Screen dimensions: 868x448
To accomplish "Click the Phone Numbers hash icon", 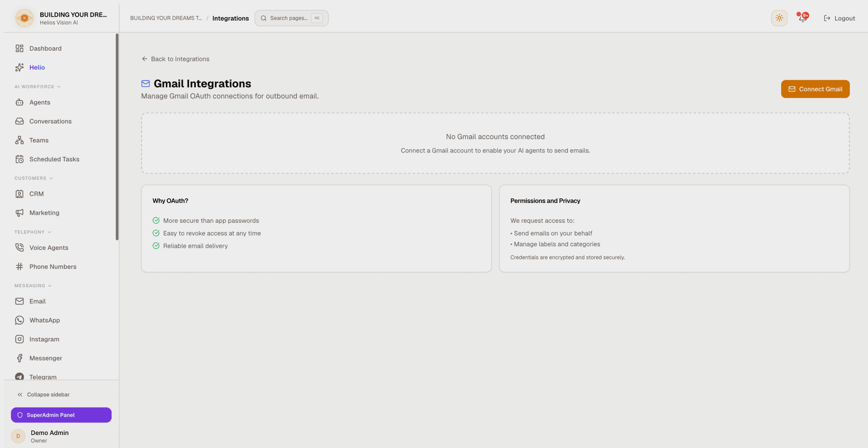I will 19,266.
